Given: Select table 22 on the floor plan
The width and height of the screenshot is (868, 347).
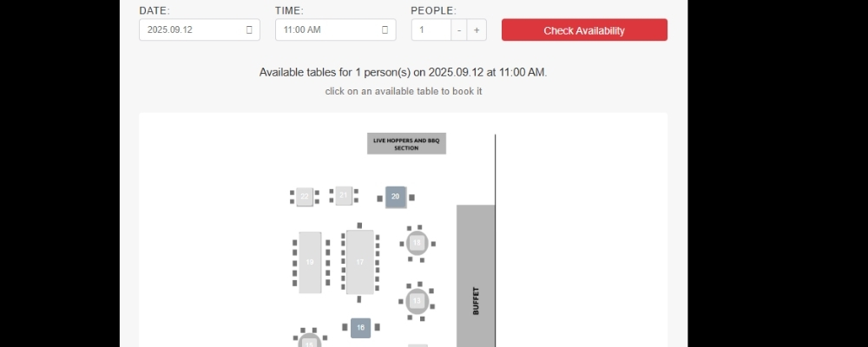Looking at the screenshot, I should pyautogui.click(x=305, y=197).
